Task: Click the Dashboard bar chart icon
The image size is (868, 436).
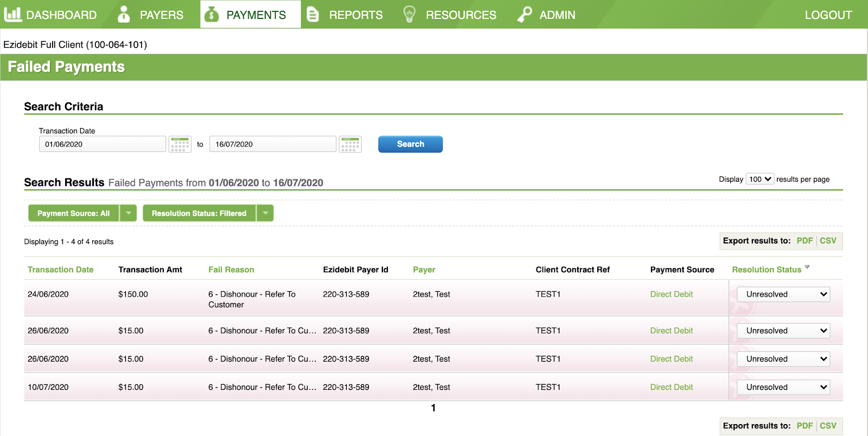Action: (12, 14)
